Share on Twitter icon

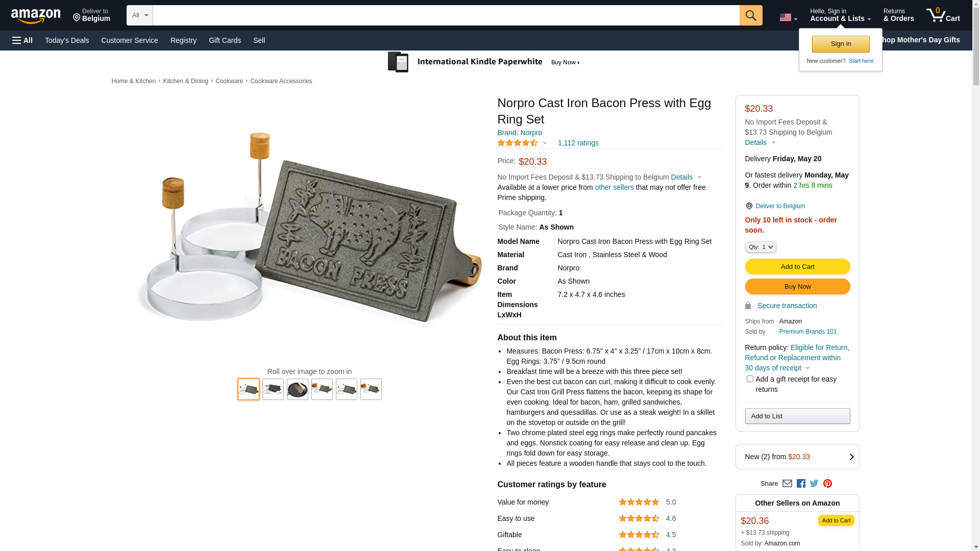[814, 483]
